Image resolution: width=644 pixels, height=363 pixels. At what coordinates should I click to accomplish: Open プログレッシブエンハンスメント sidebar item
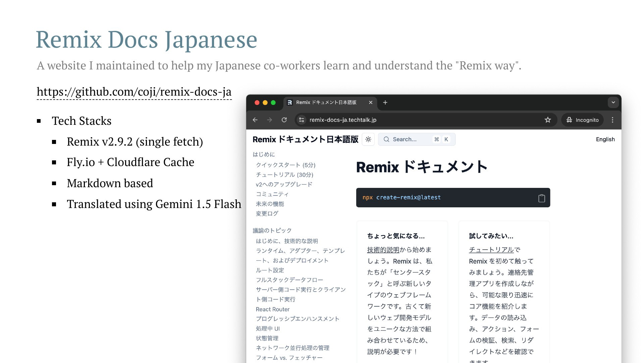pyautogui.click(x=298, y=319)
